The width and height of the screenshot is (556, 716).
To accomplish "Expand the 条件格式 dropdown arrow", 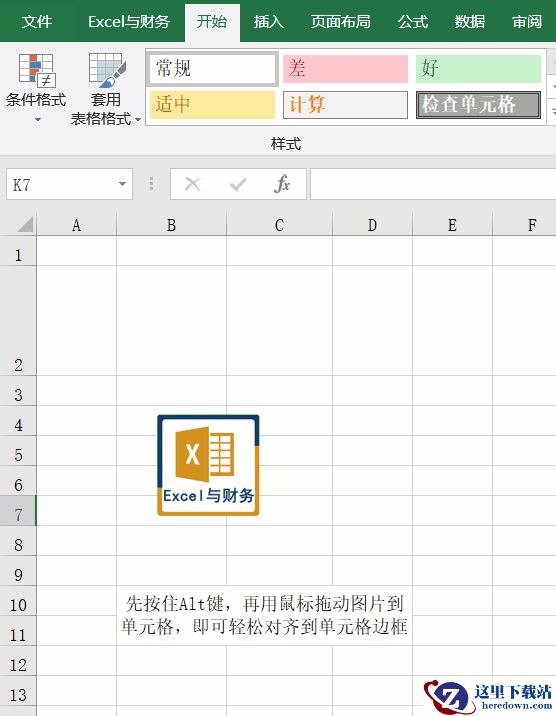I will pos(38,120).
